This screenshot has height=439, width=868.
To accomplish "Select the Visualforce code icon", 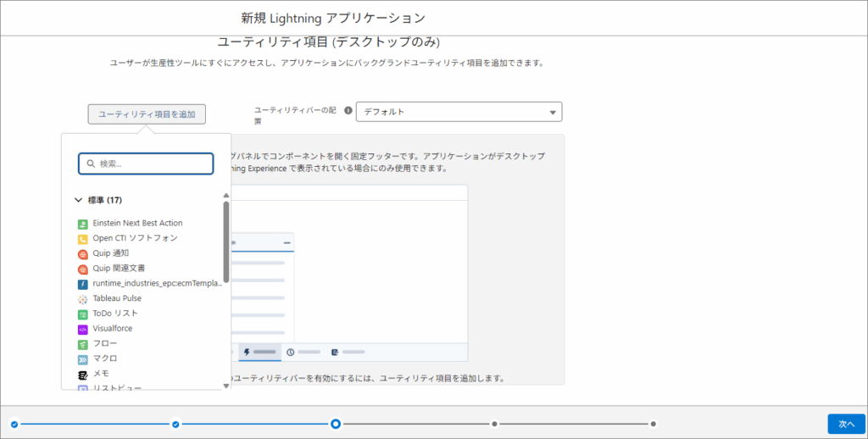I will (x=83, y=329).
